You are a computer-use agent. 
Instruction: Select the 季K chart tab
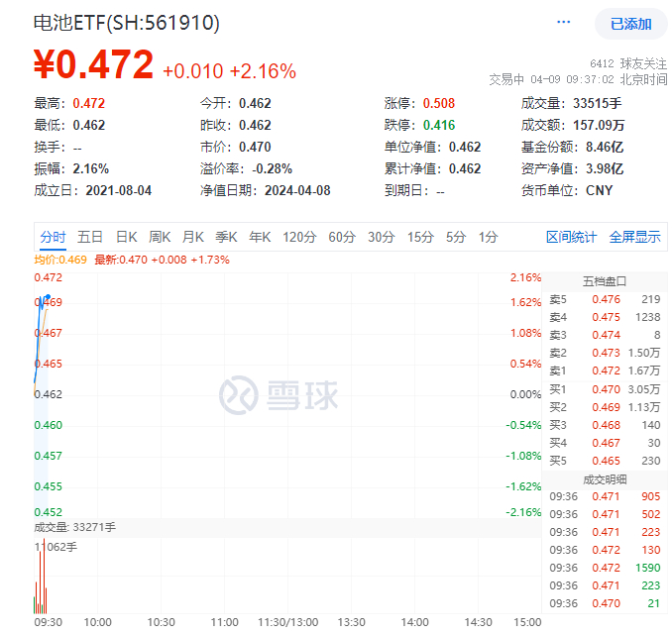click(226, 237)
